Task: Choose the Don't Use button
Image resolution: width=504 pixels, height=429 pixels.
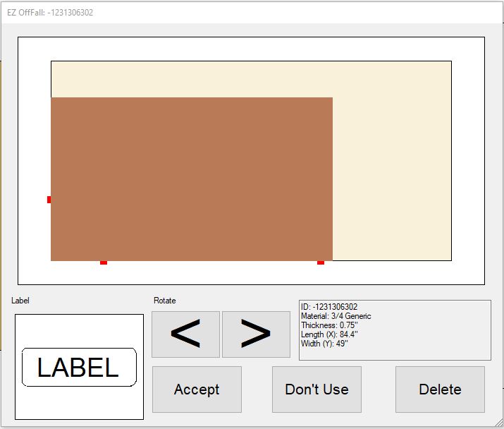Action: coord(316,389)
